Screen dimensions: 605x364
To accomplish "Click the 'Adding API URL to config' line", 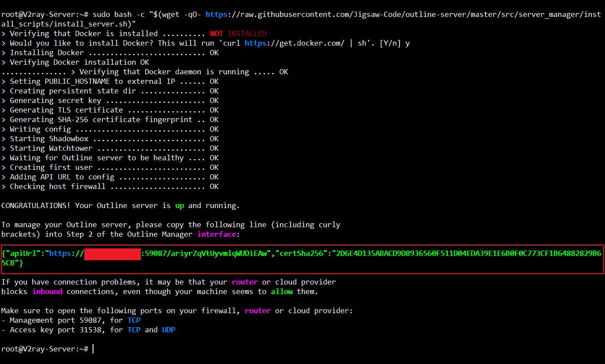I will click(x=110, y=177).
